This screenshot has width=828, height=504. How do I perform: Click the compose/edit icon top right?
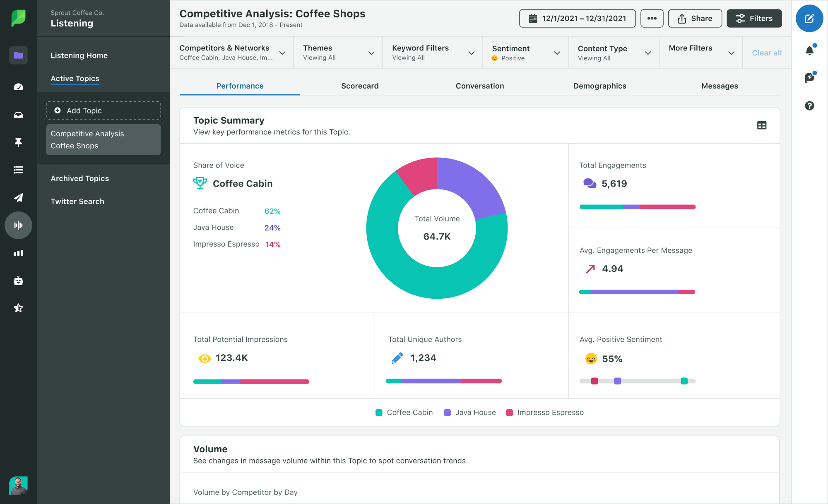(810, 18)
